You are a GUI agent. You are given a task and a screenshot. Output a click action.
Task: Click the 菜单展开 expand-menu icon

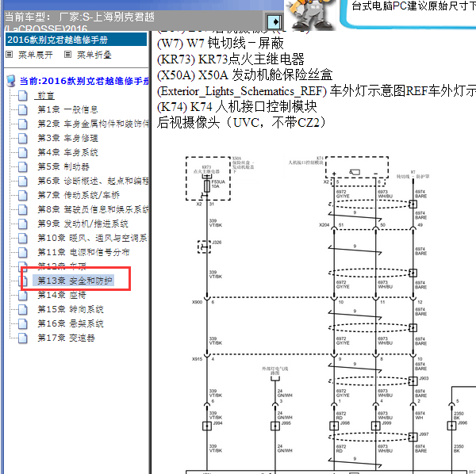click(10, 55)
